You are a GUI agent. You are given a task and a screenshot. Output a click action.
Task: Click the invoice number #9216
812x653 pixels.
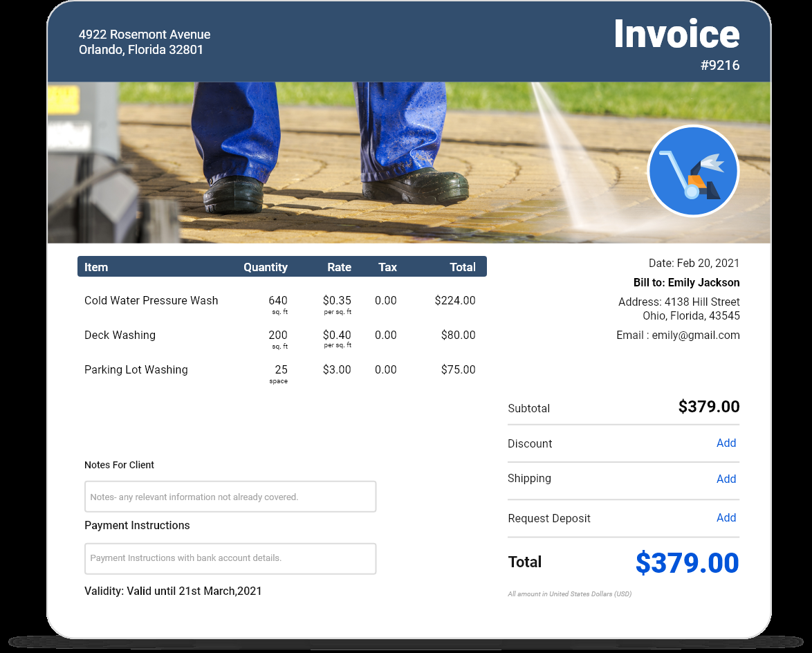pyautogui.click(x=720, y=65)
